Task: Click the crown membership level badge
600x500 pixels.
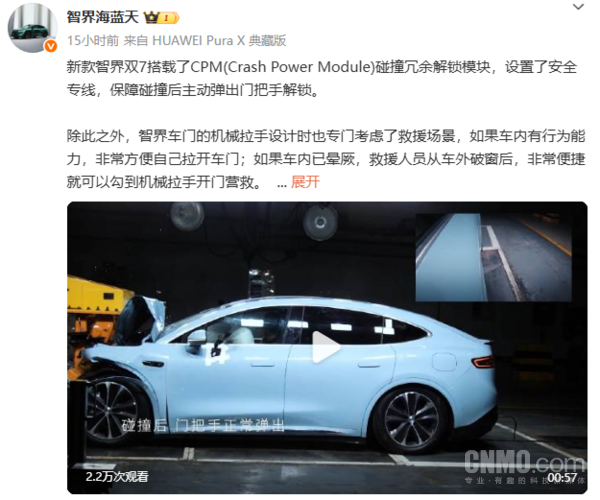Action: click(161, 18)
